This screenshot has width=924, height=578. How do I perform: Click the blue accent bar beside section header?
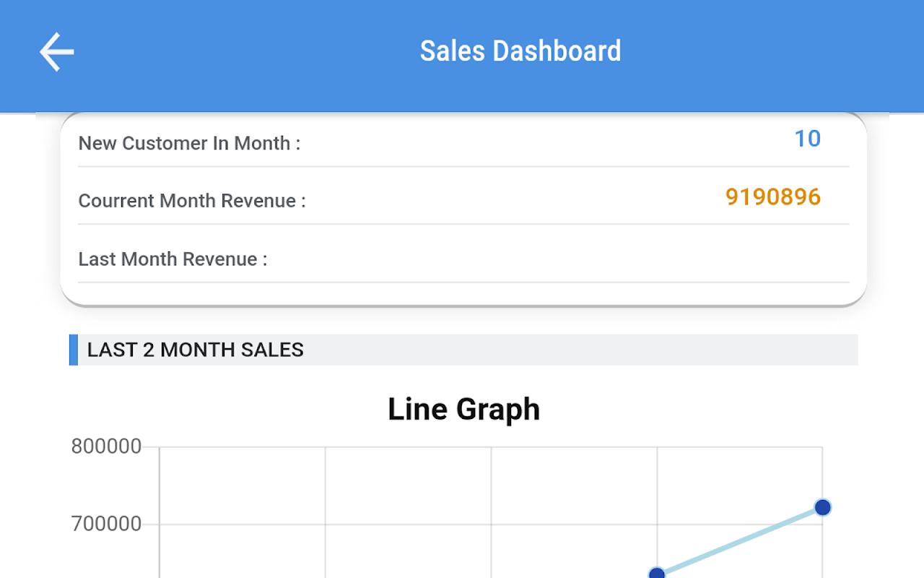point(73,350)
